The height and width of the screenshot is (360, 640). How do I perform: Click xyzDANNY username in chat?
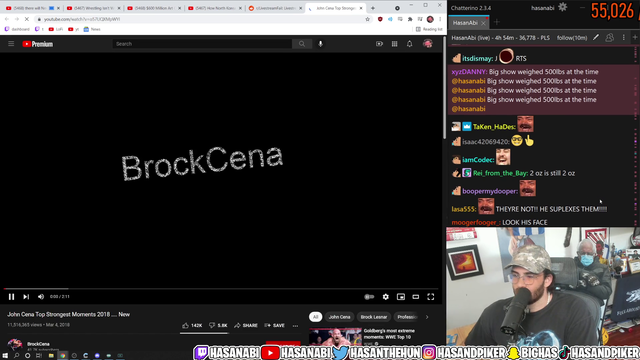pos(469,72)
